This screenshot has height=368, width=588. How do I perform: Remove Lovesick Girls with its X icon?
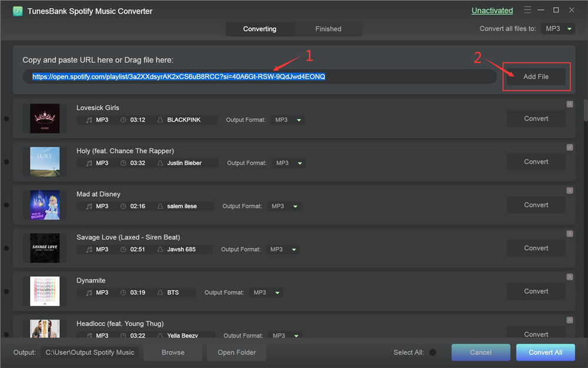pyautogui.click(x=570, y=104)
